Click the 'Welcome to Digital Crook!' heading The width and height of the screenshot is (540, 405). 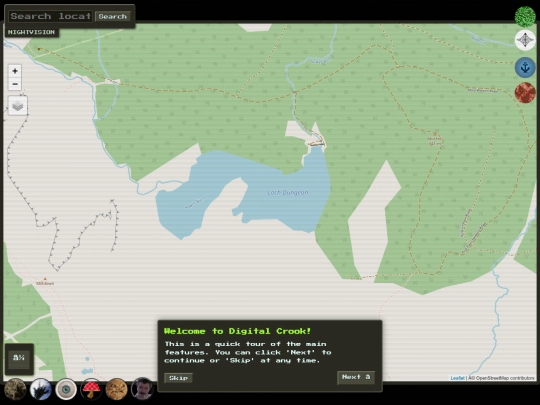point(238,331)
